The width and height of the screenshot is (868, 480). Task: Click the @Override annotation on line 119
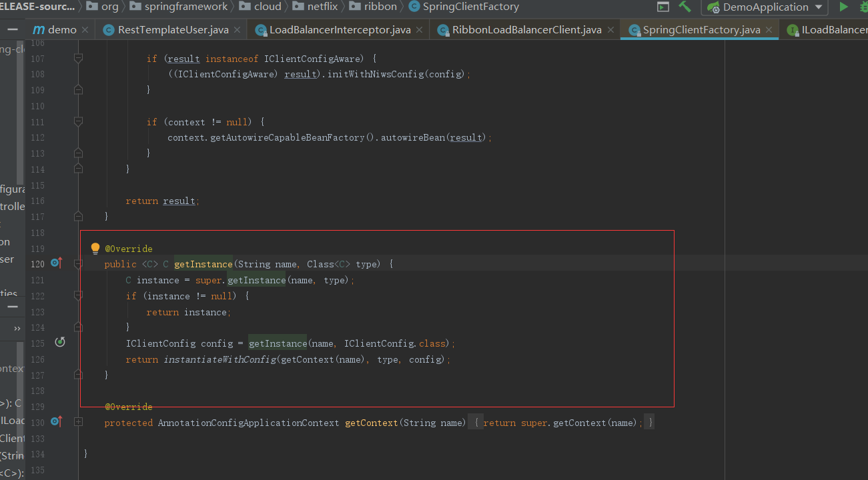click(x=128, y=249)
